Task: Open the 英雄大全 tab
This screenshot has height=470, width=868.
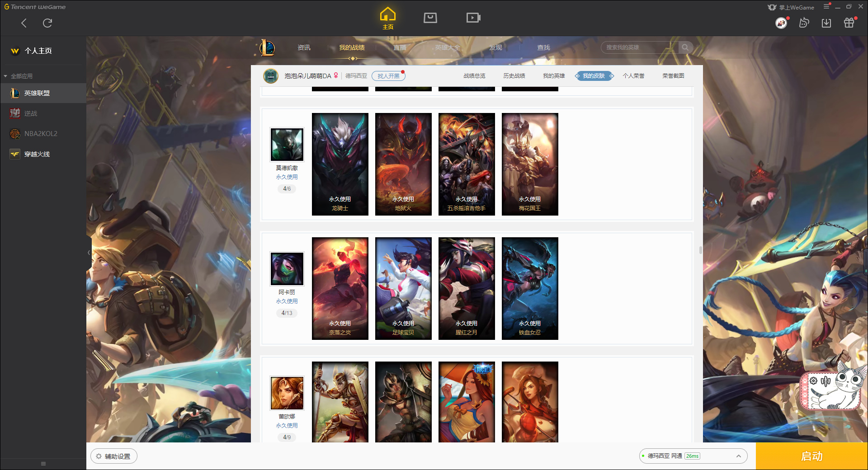Action: (448, 47)
